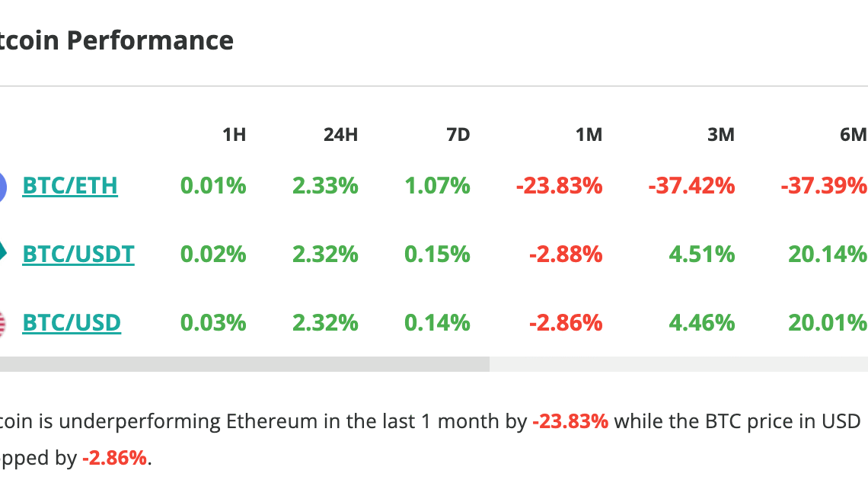Click the -2.86% value in summary text

click(x=113, y=458)
